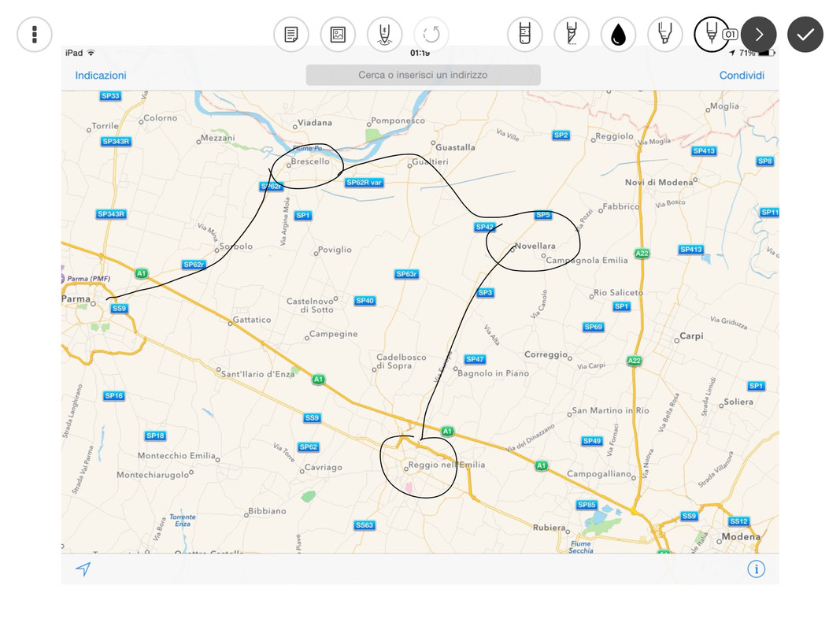Tap the dark next arrow button
This screenshot has height=630, width=840.
(x=759, y=35)
